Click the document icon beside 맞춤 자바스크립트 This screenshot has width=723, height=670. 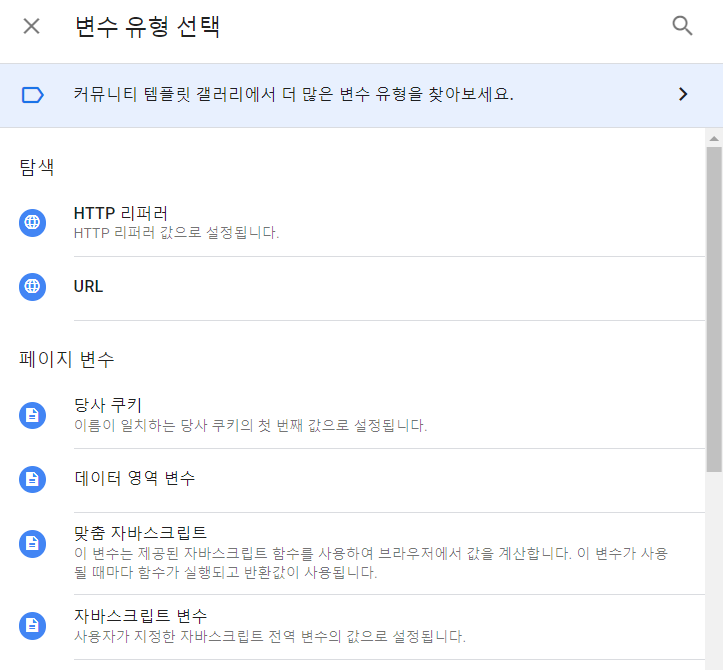pos(32,544)
